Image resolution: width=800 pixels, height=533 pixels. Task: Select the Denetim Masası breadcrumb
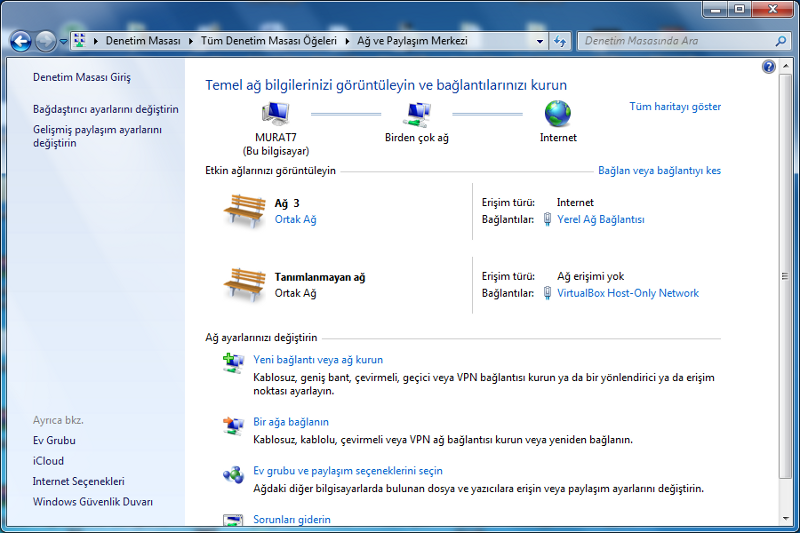point(143,41)
